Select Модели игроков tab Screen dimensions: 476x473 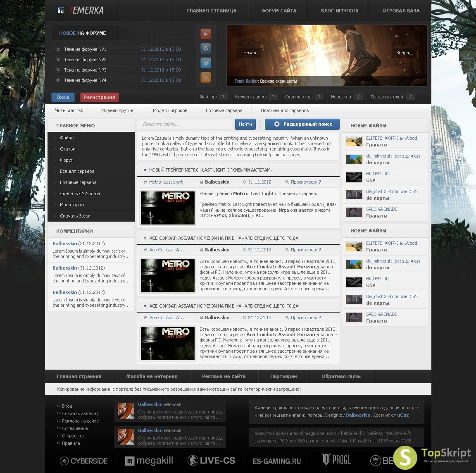170,110
